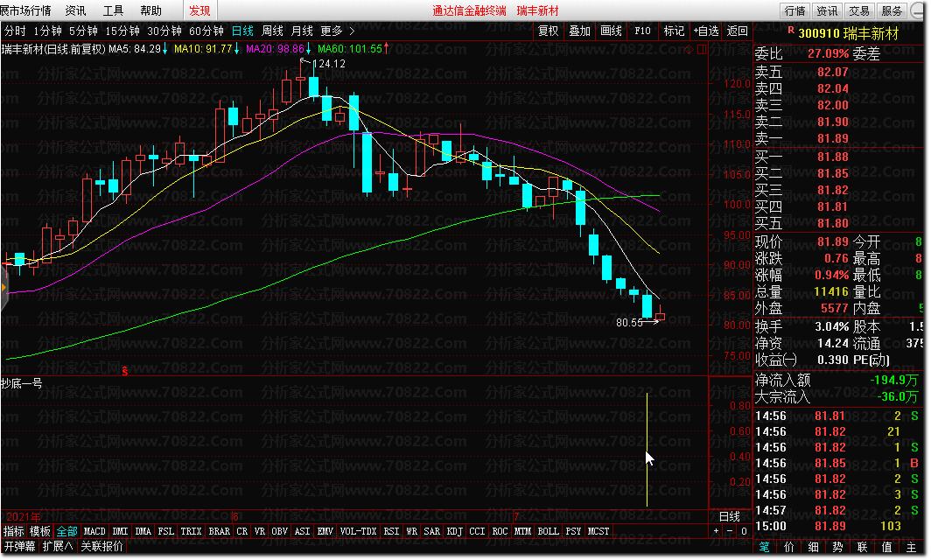Select the 值 tab in tick panel

pos(886,547)
